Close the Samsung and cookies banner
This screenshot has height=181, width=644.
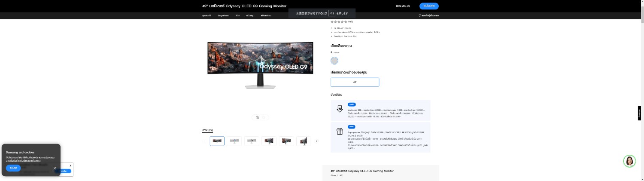pos(55,168)
